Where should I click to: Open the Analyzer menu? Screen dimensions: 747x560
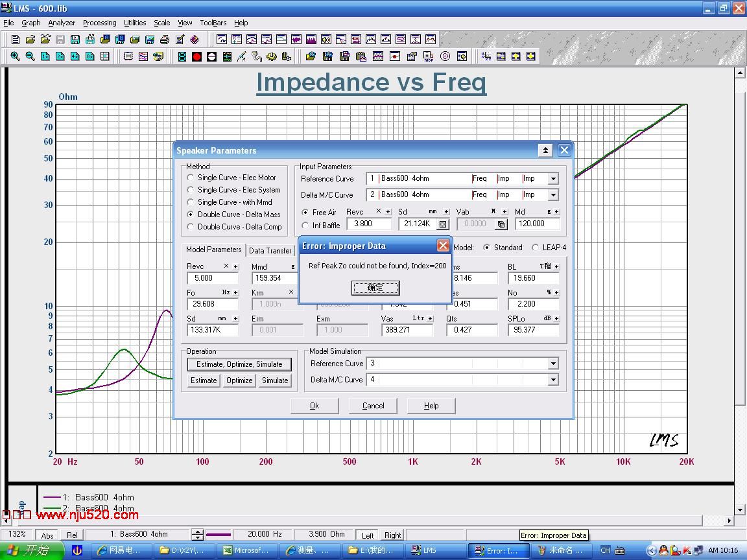tap(62, 23)
